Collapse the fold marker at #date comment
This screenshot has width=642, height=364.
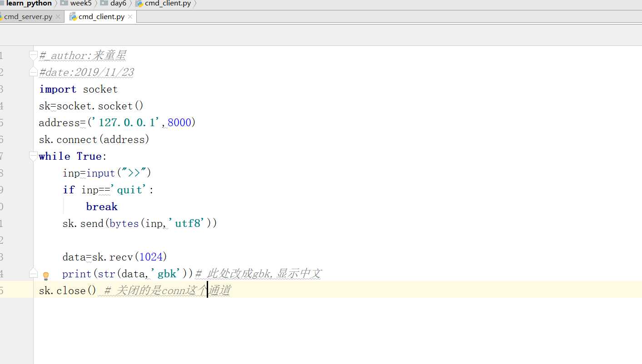33,72
